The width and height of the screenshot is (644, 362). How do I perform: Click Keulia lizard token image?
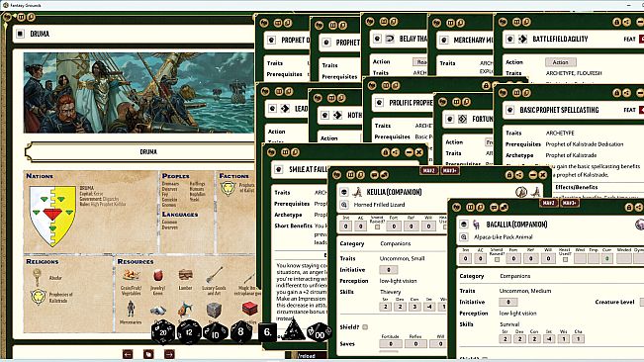358,192
